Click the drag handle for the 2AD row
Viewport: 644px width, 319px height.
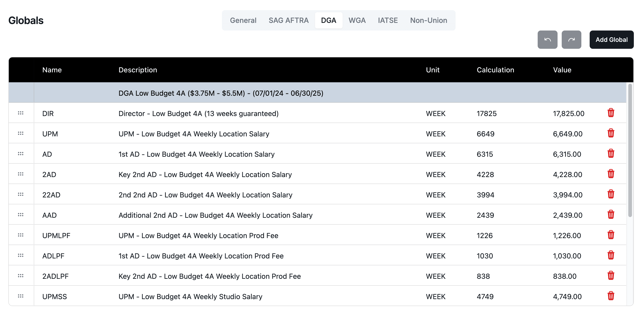tap(21, 174)
